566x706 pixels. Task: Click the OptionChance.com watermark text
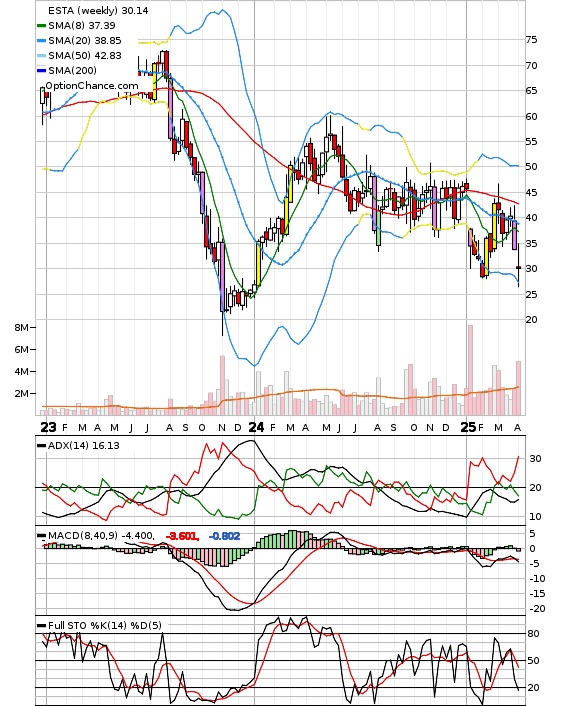[x=92, y=86]
